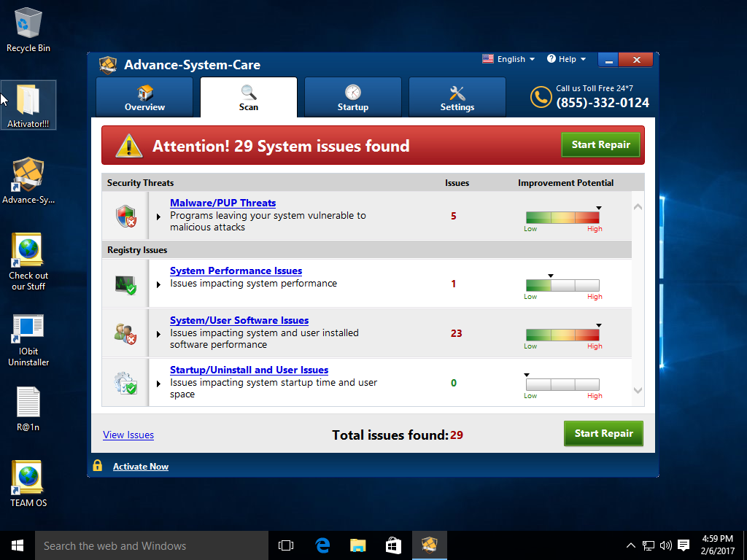The image size is (747, 560).
Task: Open the Windows Store taskbar icon
Action: point(393,545)
